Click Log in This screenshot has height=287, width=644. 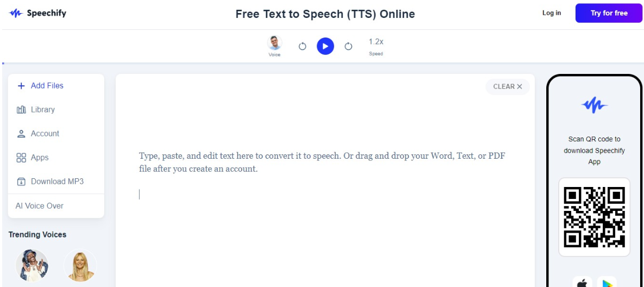pos(552,13)
